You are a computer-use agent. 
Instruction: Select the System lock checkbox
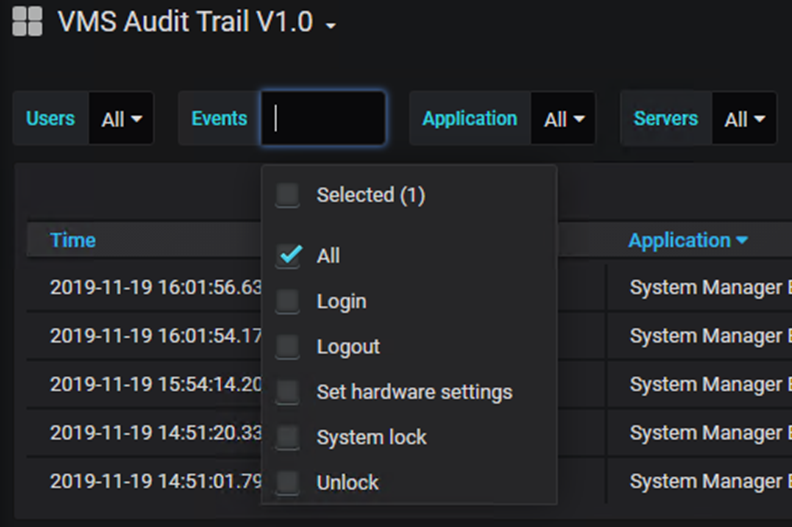click(x=288, y=437)
